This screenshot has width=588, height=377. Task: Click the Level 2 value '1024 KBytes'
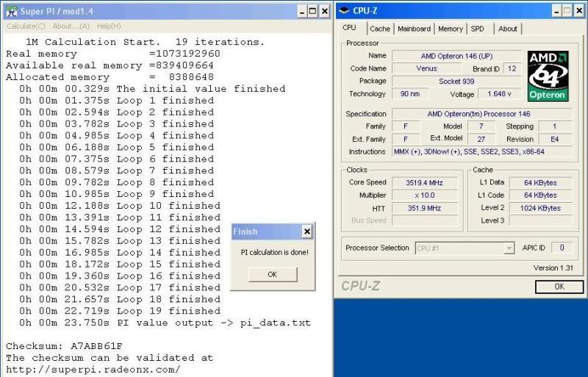tap(540, 208)
